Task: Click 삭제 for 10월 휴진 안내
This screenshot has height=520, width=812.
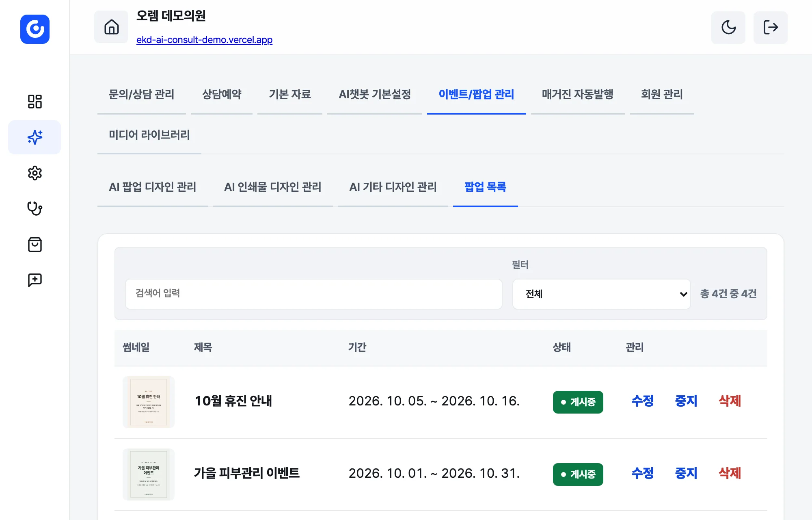Action: coord(730,401)
